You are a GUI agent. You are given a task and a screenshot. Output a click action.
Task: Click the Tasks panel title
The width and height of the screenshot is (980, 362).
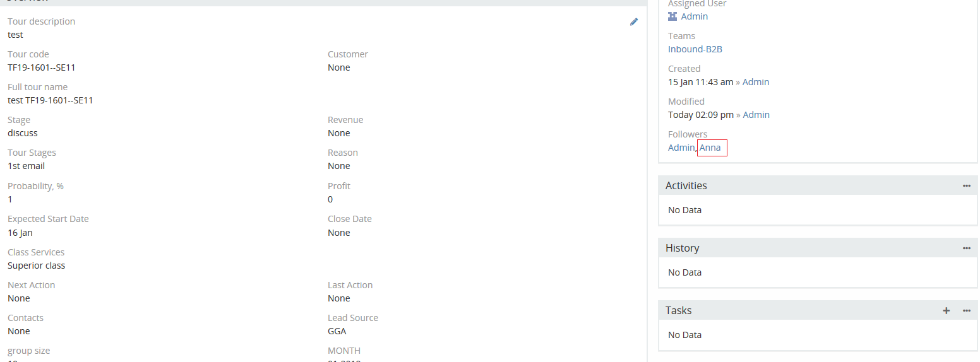pyautogui.click(x=678, y=310)
